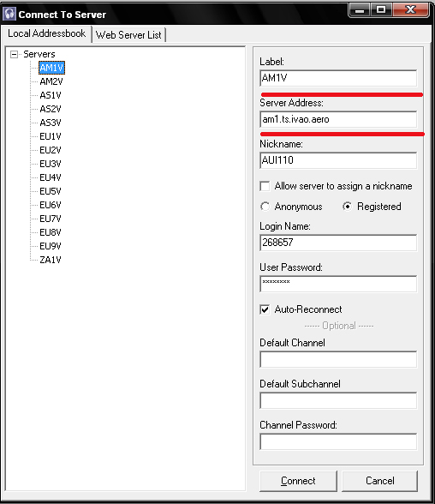This screenshot has width=435, height=504.
Task: Focus the Label input field
Action: coord(338,78)
